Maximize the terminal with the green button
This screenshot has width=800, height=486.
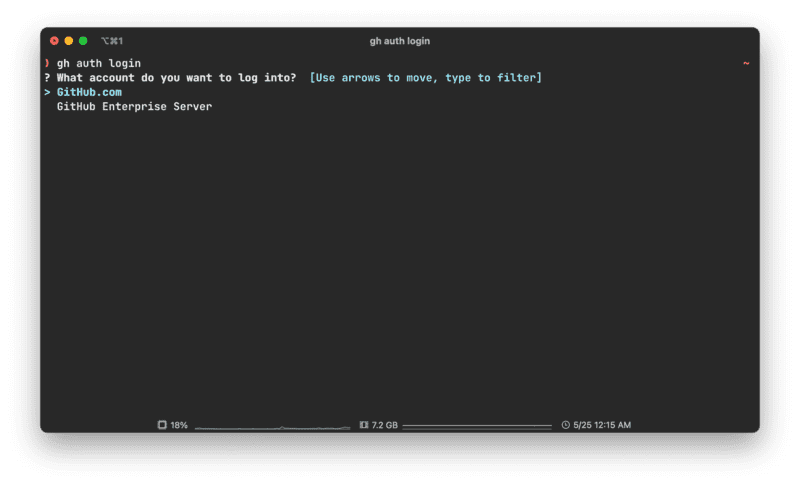83,41
